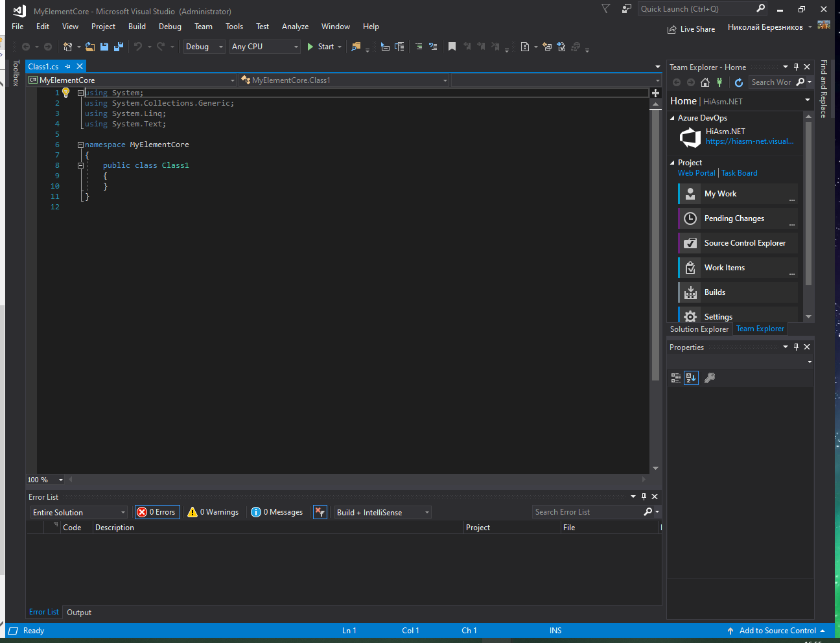Image resolution: width=840 pixels, height=643 pixels.
Task: Collapse the Azure DevOps section
Action: coord(672,118)
